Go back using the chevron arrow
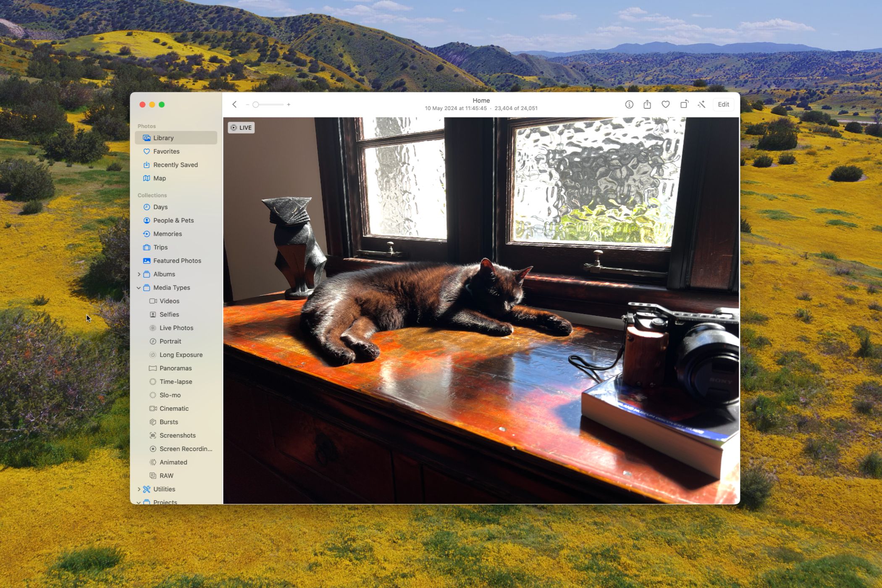The width and height of the screenshot is (882, 588). click(x=235, y=105)
